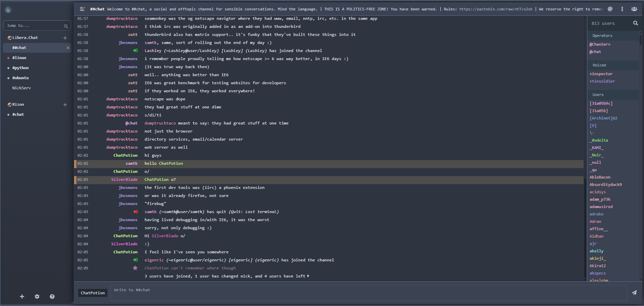Click the ##chat channel title in the header
Viewport: 644px width, 306px height.
point(97,9)
